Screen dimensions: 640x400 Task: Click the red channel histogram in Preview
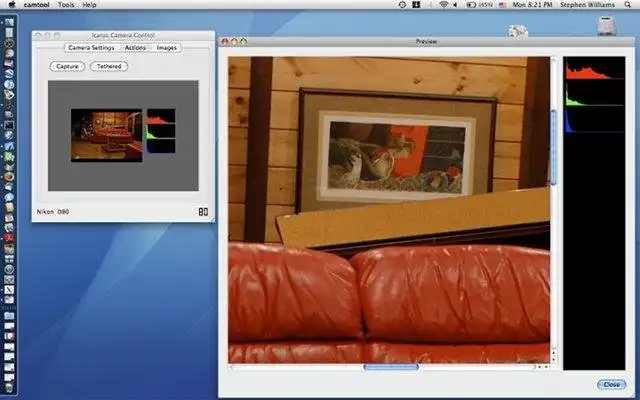tap(594, 70)
